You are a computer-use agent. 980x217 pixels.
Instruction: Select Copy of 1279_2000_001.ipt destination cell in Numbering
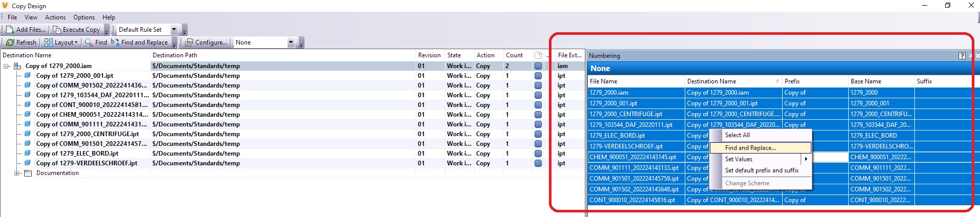tap(733, 103)
